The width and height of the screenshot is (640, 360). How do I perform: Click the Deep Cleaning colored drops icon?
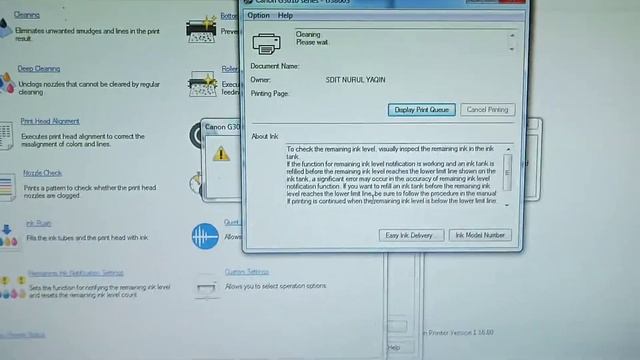(x=7, y=83)
